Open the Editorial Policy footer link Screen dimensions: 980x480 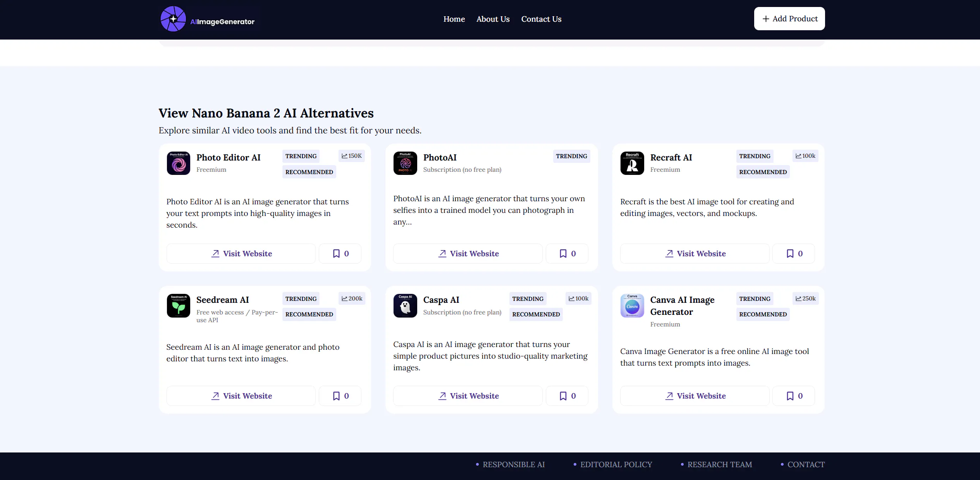pyautogui.click(x=616, y=464)
